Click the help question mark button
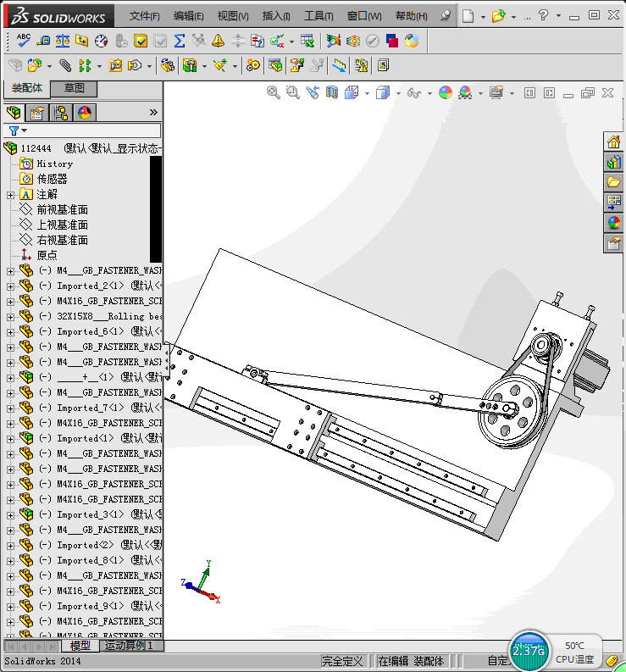The image size is (626, 672). [543, 16]
